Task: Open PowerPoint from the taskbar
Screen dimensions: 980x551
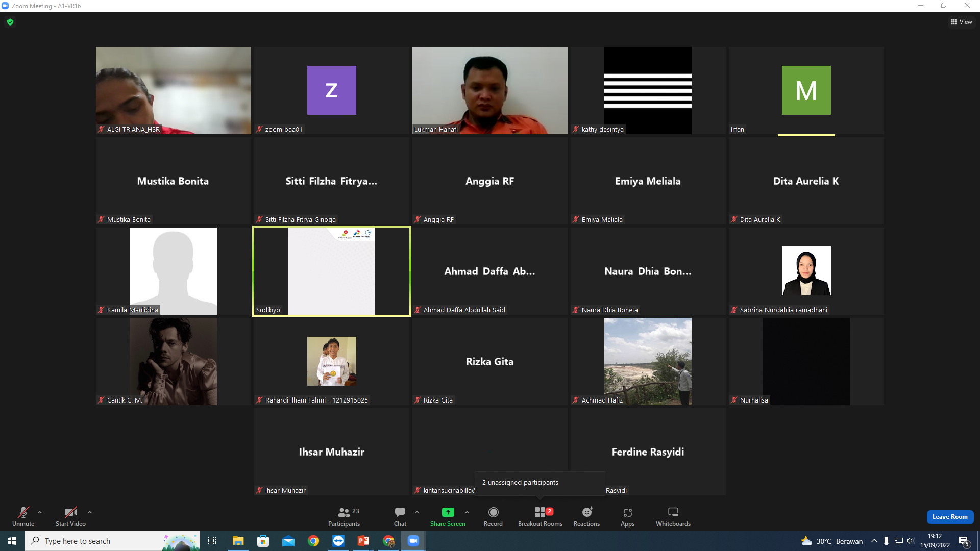Action: (363, 541)
